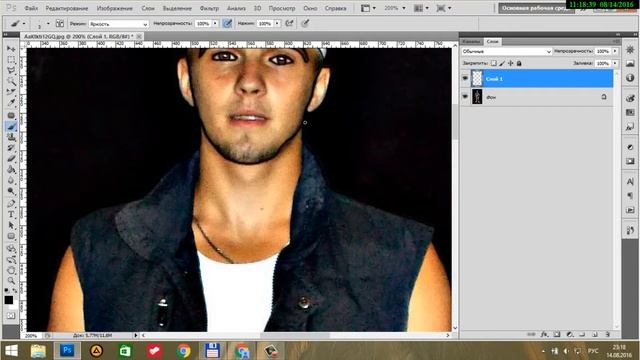Expand layer opacity slider arrow

coord(615,51)
